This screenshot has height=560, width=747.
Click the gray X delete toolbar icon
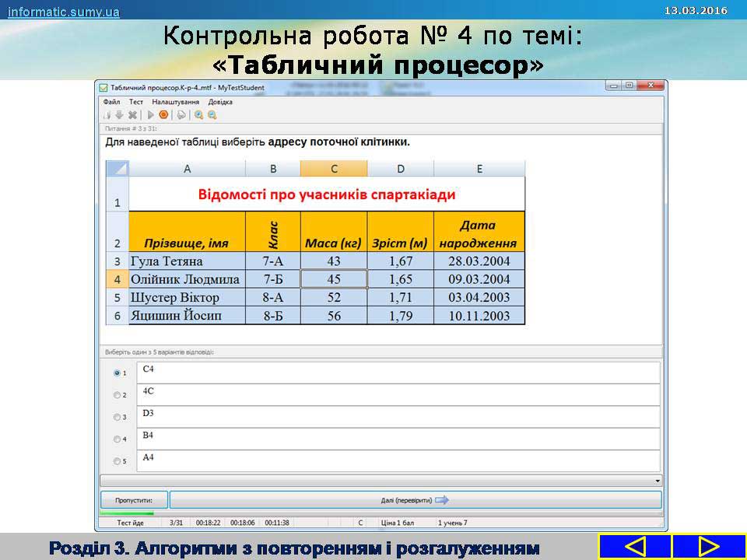[x=132, y=115]
